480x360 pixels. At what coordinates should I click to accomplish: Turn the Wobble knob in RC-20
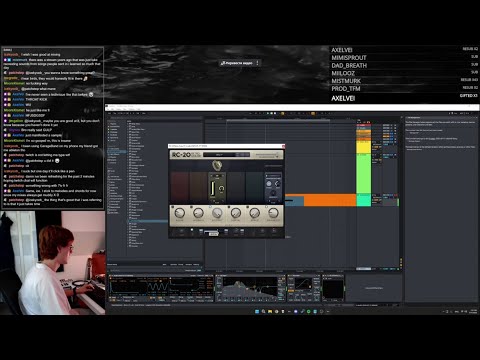[198, 213]
